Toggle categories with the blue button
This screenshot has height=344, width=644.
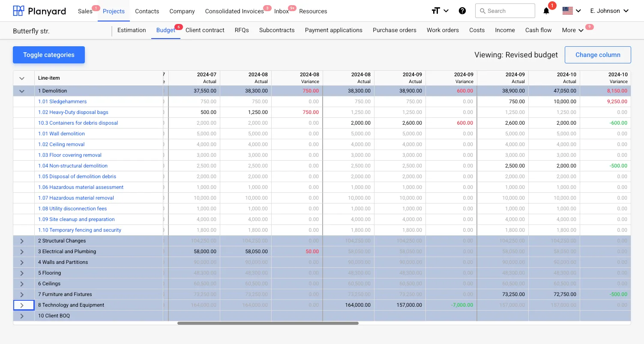[49, 55]
